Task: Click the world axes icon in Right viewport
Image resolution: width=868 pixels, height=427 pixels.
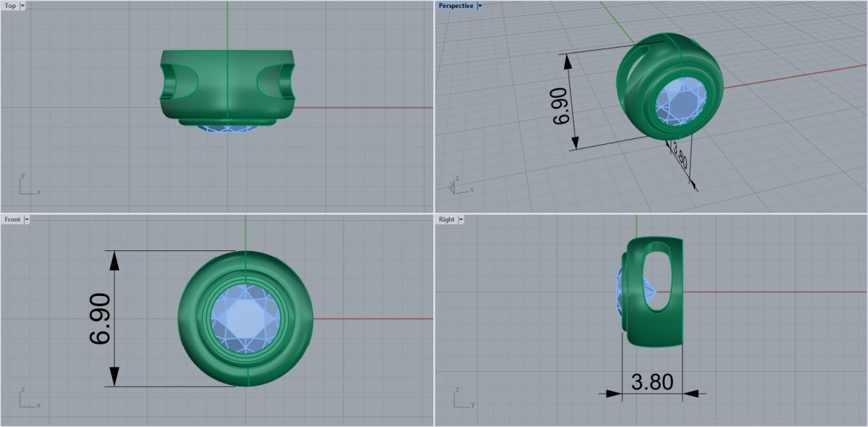Action: pos(461,399)
